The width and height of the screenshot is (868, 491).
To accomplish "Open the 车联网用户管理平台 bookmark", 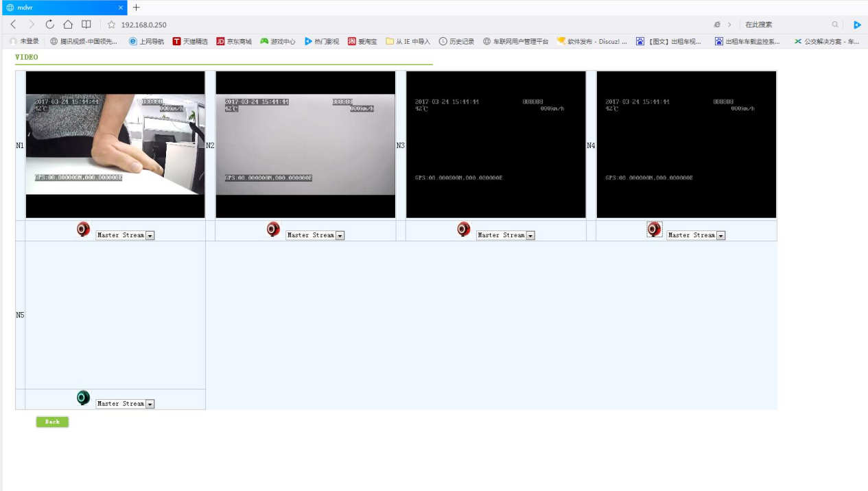I will click(x=516, y=41).
